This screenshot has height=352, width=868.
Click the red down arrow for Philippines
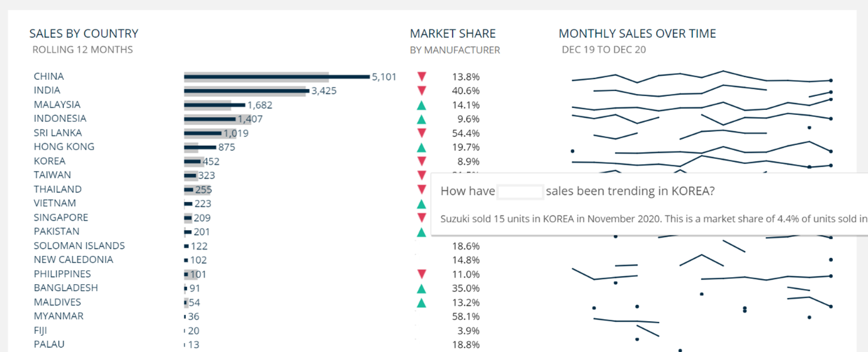[422, 274]
